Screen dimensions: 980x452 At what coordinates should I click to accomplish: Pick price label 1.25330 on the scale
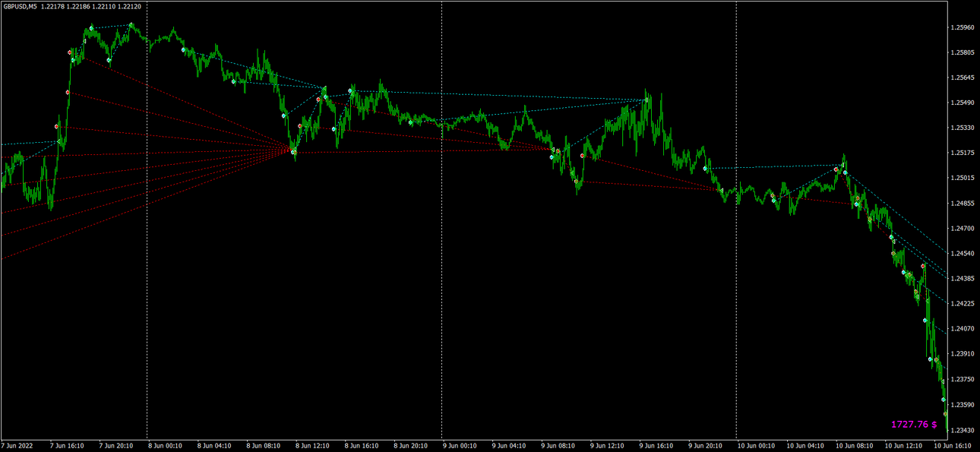coord(963,128)
